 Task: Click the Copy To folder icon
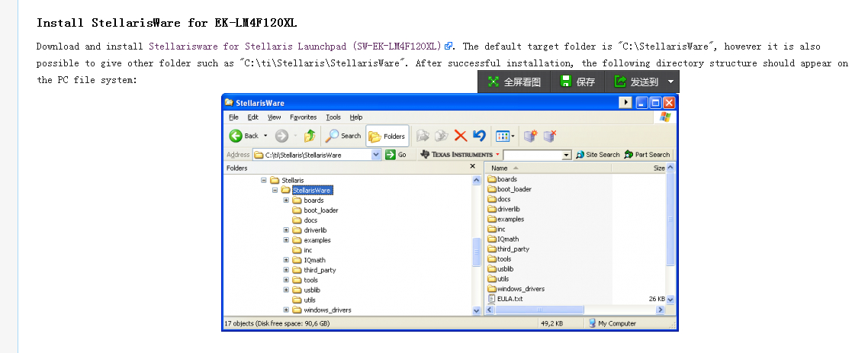(441, 136)
